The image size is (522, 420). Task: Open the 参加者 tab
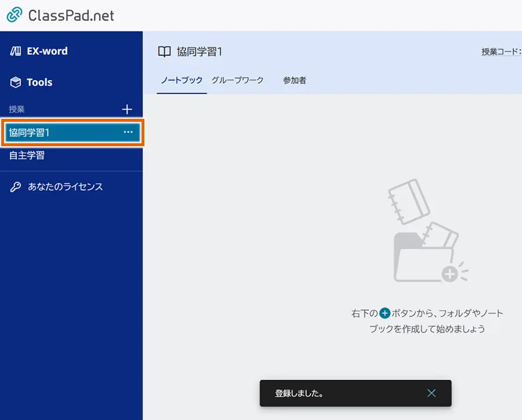(293, 81)
